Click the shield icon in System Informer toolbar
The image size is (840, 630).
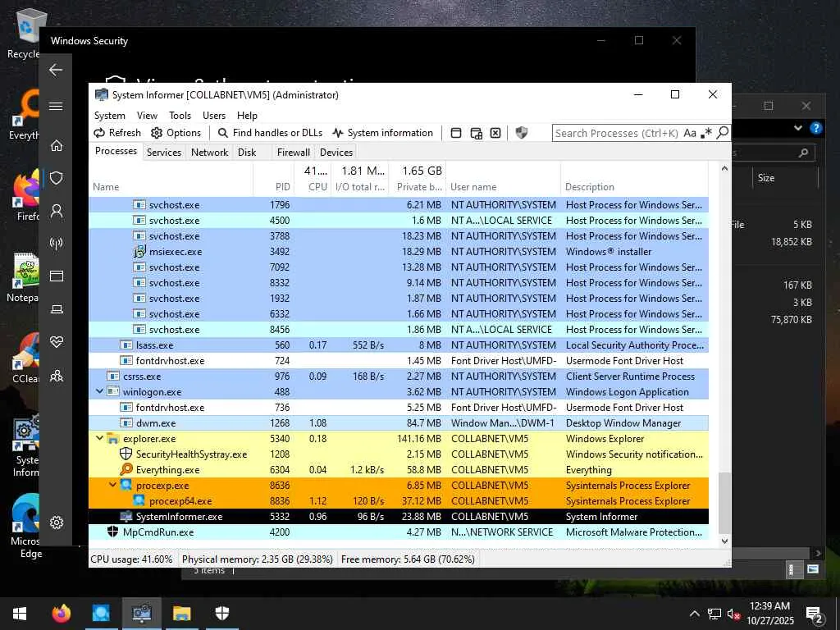521,133
